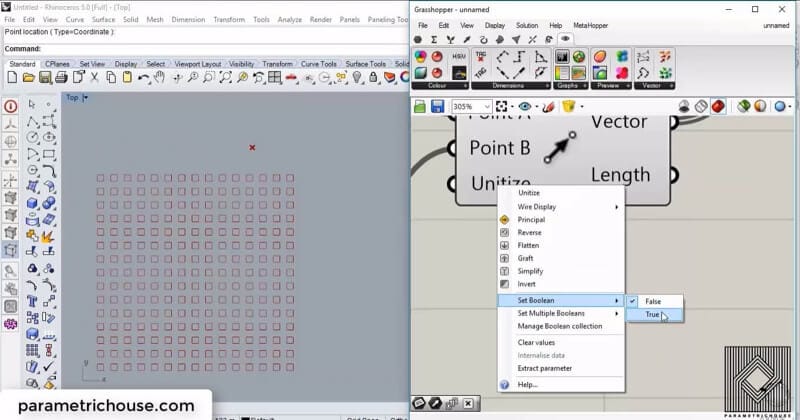This screenshot has height=420, width=800.
Task: Click the colour wheel swatch component
Action: [x=421, y=56]
